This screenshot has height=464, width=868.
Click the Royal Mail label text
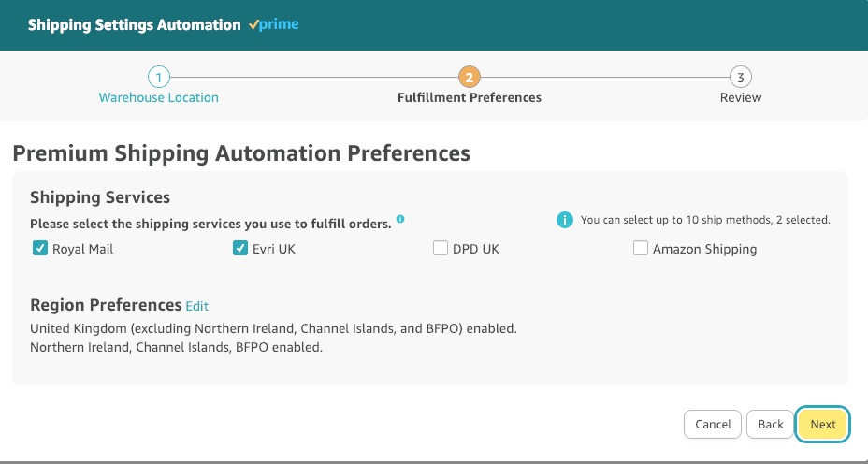pos(82,249)
